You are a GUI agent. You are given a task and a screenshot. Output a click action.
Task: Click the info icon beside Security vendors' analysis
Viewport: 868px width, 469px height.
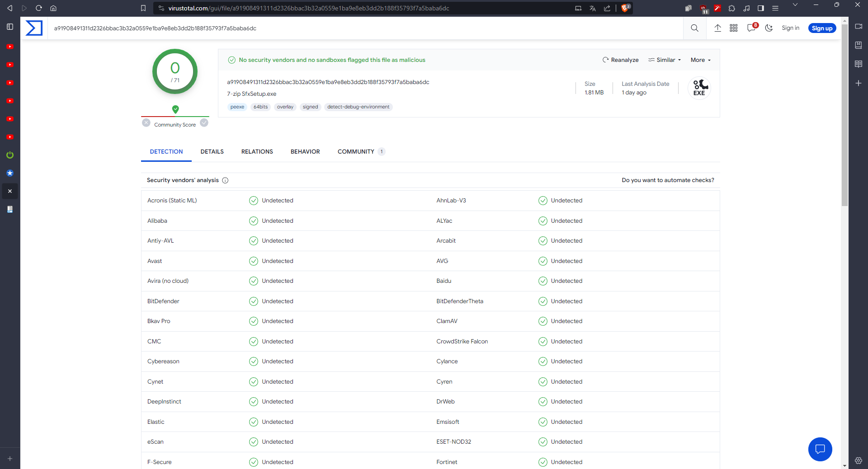(x=225, y=180)
